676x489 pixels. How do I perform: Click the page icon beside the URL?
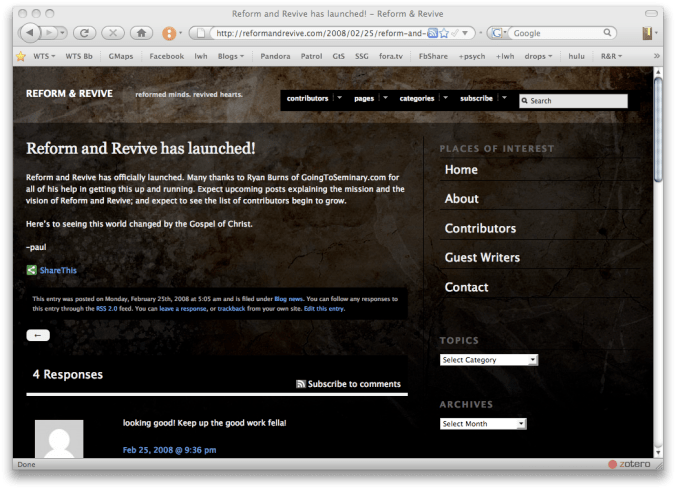pyautogui.click(x=200, y=33)
